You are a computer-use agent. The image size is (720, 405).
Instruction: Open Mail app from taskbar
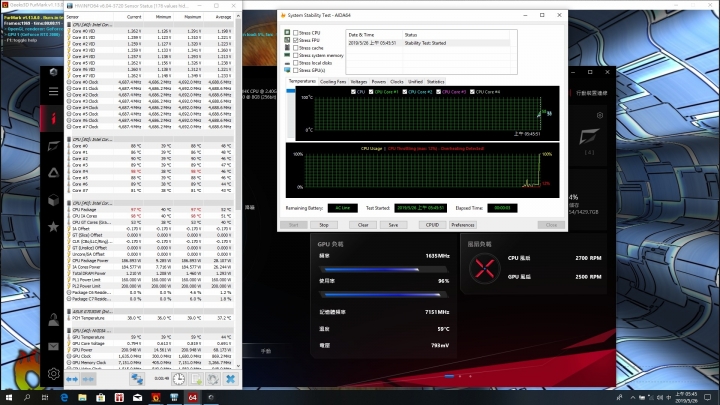pos(137,398)
